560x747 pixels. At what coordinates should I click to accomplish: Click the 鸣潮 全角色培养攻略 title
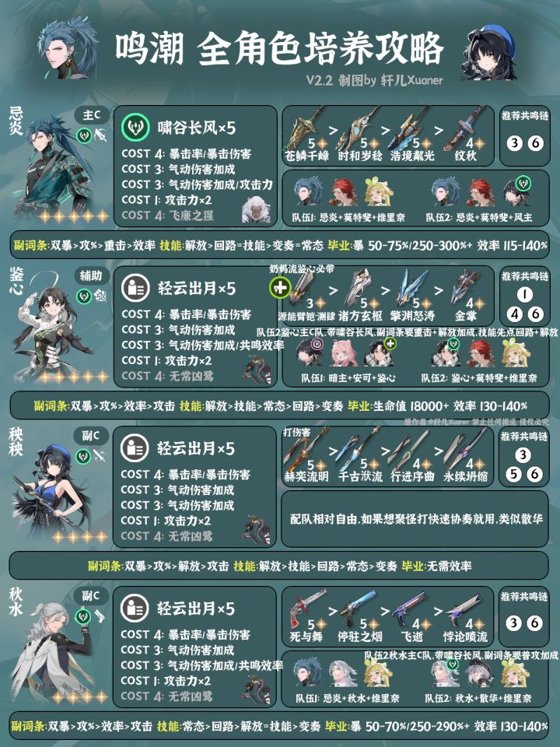click(x=279, y=48)
